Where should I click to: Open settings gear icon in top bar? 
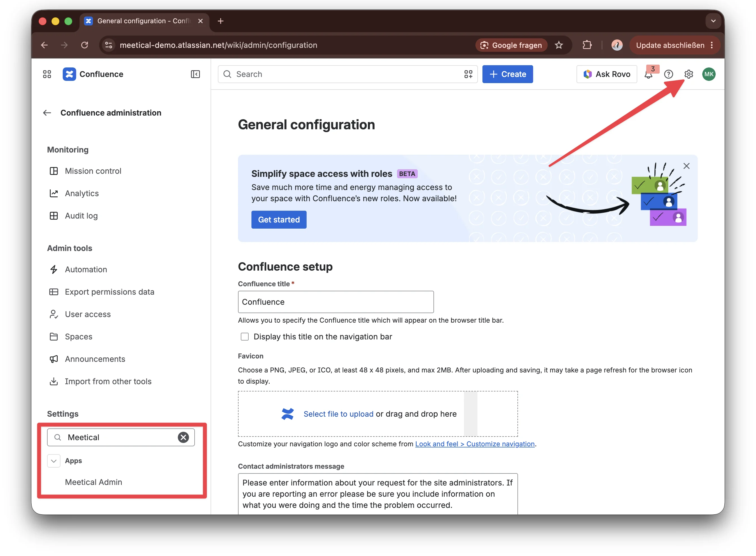689,74
